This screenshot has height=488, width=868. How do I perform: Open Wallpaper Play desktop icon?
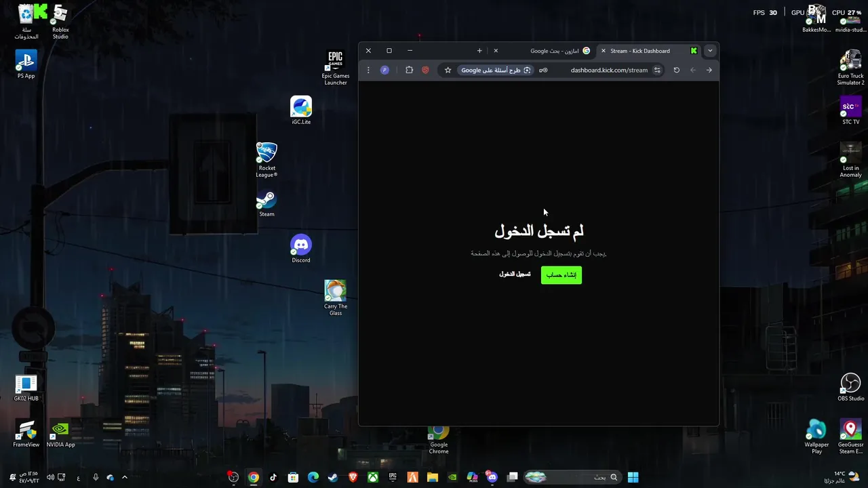(816, 436)
